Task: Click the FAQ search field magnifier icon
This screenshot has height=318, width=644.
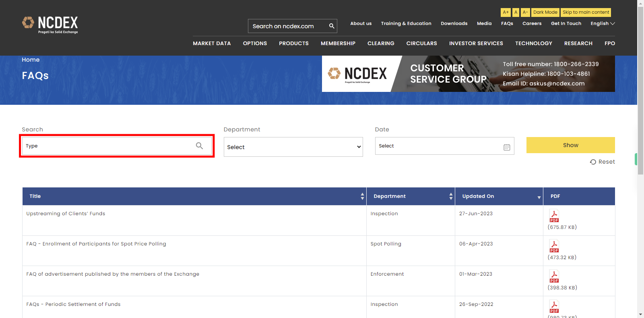Action: [x=199, y=146]
